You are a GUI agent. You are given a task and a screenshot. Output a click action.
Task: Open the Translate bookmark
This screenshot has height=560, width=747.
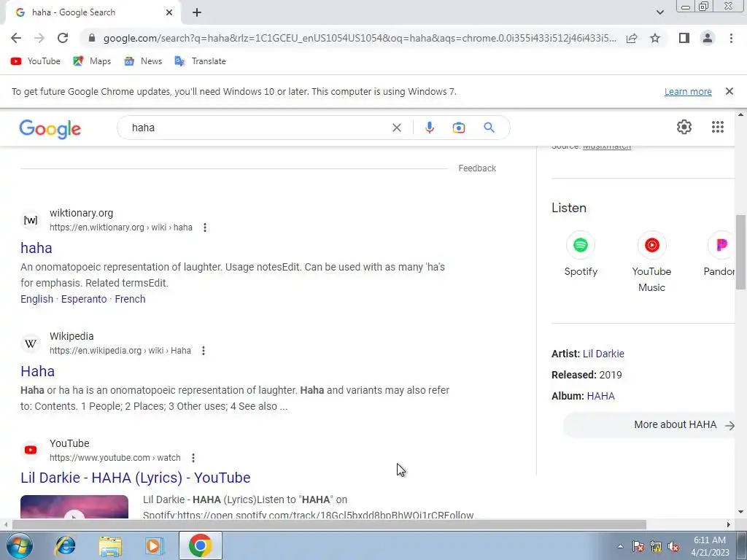(x=200, y=61)
